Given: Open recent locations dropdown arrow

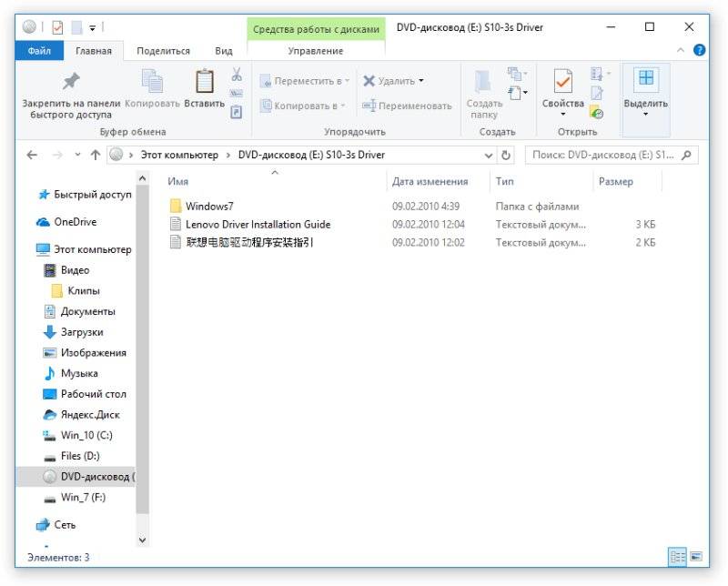Looking at the screenshot, I should tap(77, 155).
